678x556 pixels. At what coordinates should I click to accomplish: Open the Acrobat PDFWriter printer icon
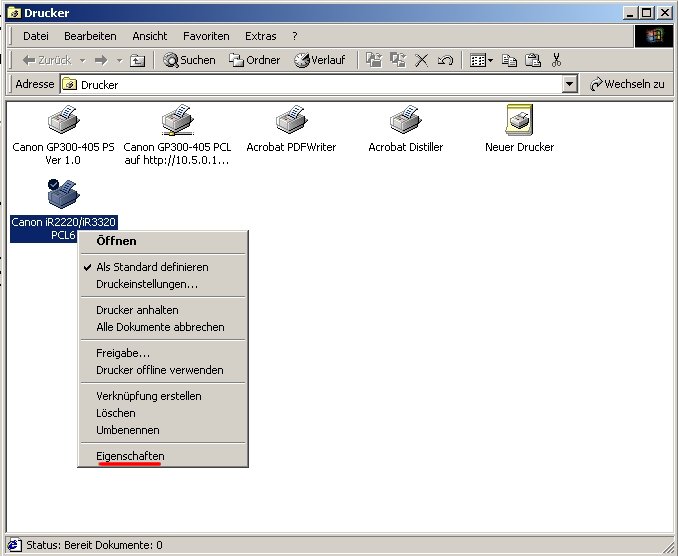tap(290, 122)
